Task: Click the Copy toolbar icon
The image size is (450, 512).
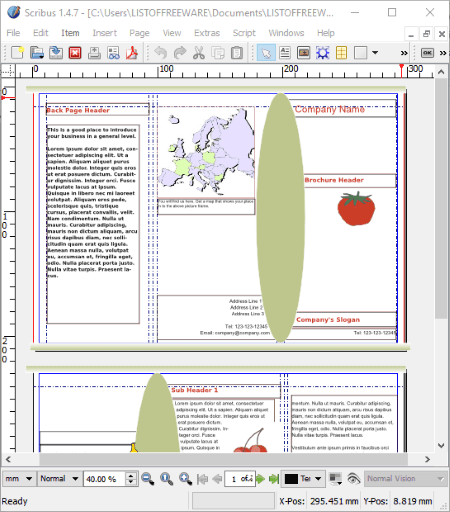Action: 218,53
